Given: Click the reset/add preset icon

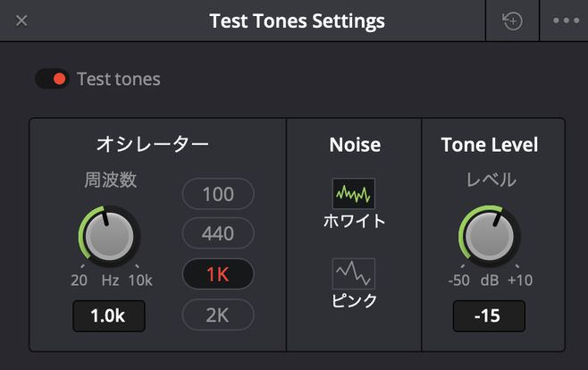Looking at the screenshot, I should point(512,21).
